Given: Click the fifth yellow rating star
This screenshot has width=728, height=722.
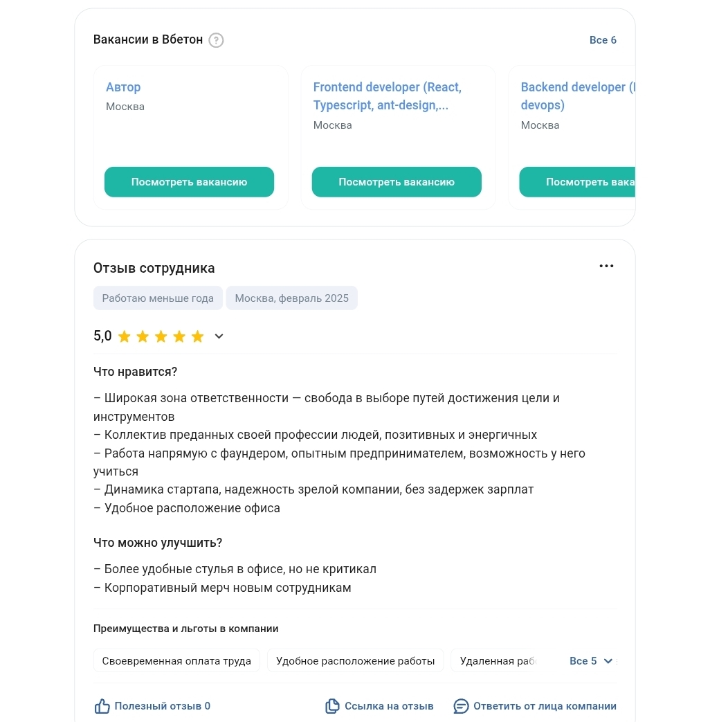Looking at the screenshot, I should [197, 336].
